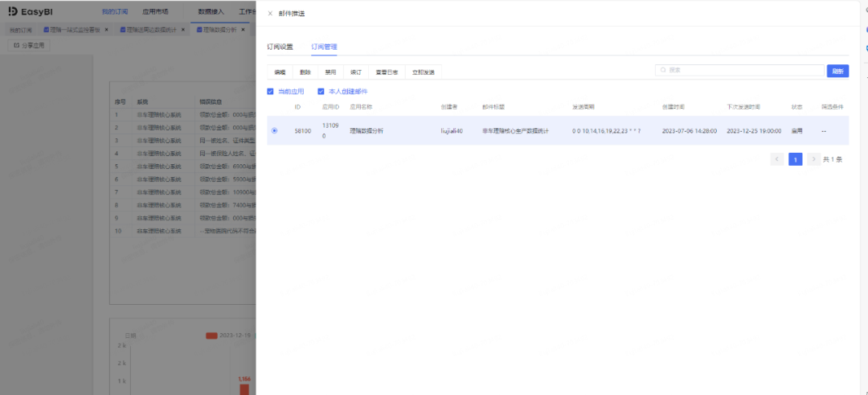Open 应用市场 in top navigation
868x395 pixels.
(x=156, y=11)
